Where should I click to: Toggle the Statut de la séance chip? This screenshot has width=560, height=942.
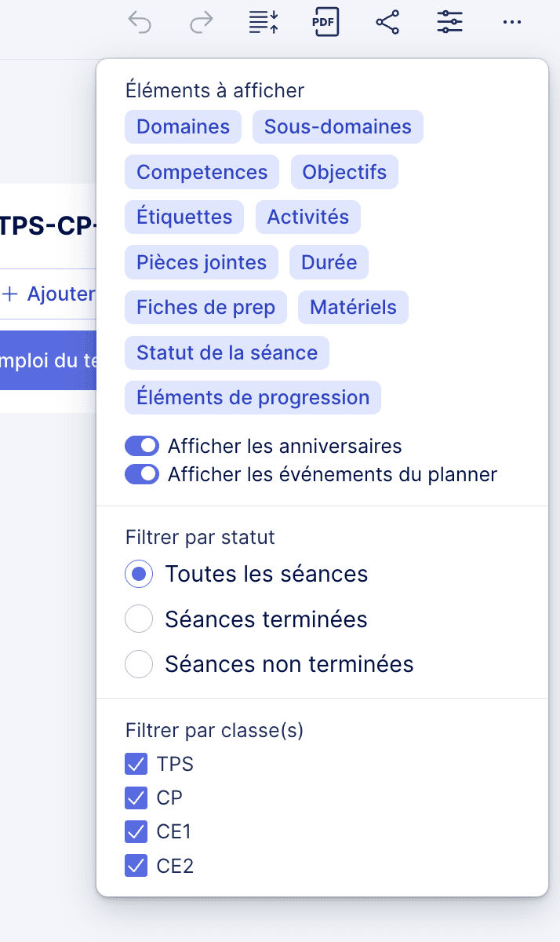coord(227,353)
